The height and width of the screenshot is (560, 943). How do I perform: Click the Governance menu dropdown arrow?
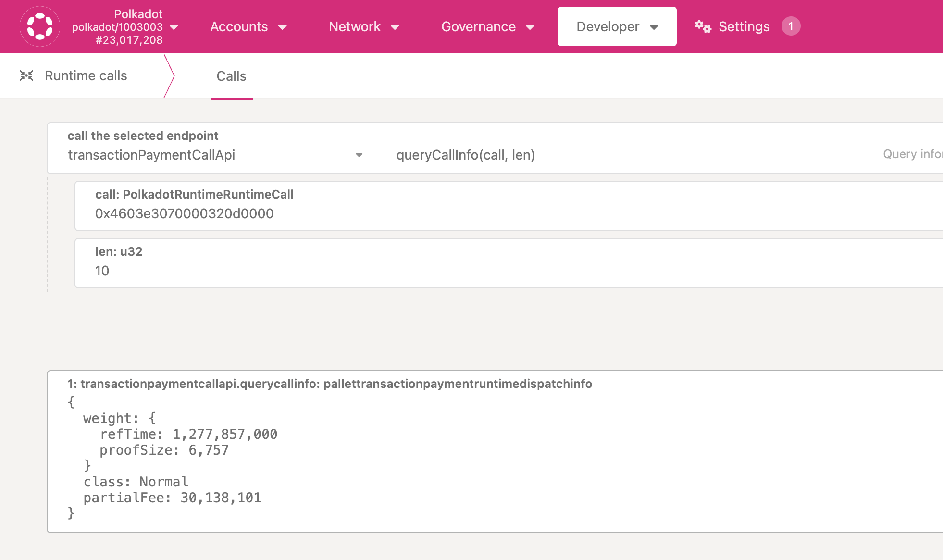533,27
